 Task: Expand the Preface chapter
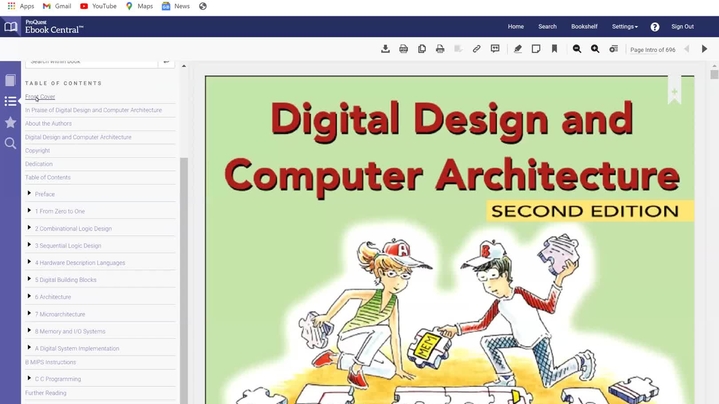[29, 194]
